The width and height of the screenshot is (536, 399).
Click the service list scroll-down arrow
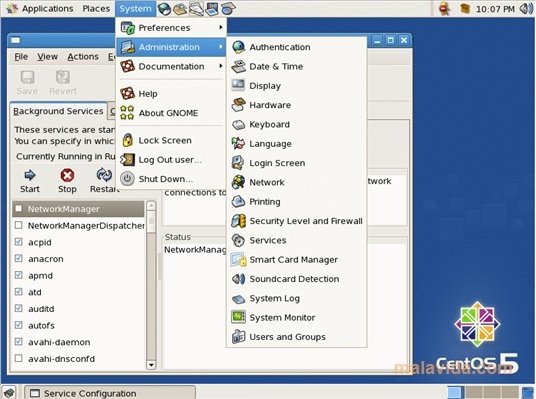click(151, 365)
